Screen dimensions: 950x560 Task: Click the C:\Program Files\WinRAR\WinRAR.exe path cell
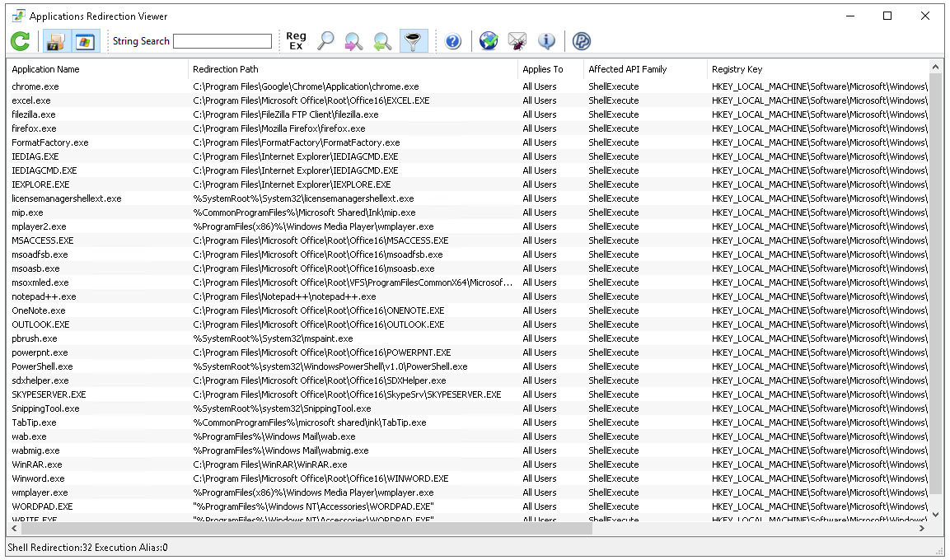click(270, 464)
